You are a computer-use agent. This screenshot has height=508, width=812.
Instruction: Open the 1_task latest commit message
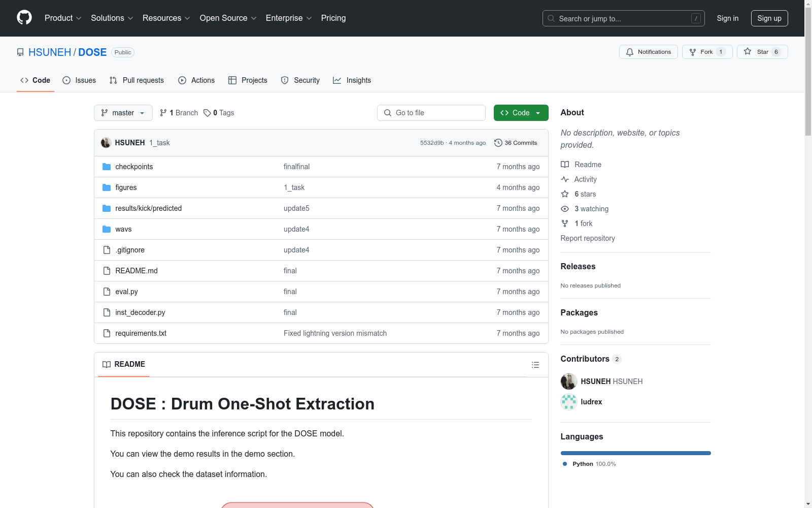point(159,143)
